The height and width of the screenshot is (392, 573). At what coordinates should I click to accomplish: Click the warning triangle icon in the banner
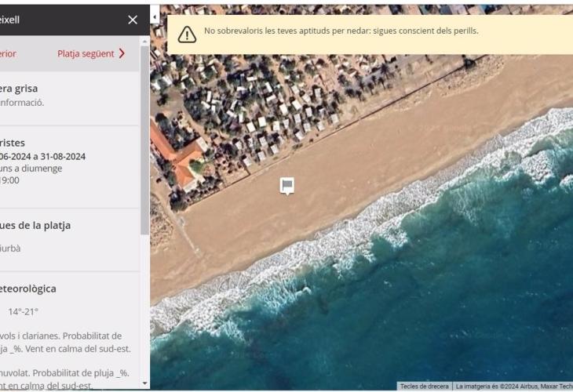click(x=187, y=34)
